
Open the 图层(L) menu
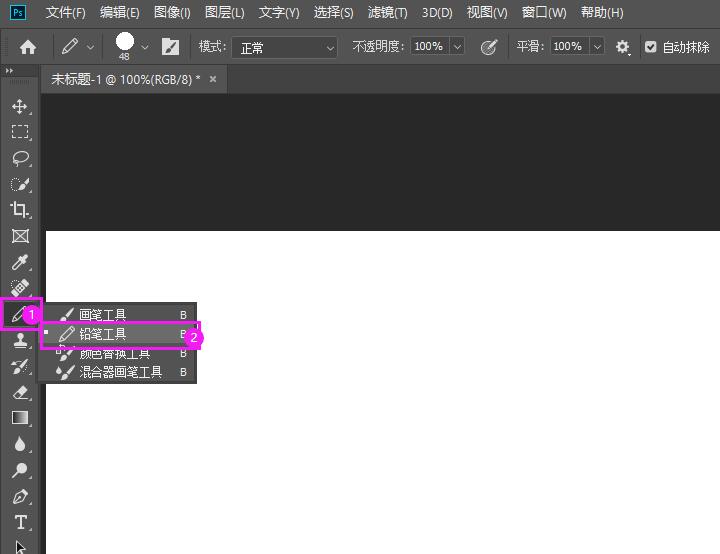(x=225, y=12)
